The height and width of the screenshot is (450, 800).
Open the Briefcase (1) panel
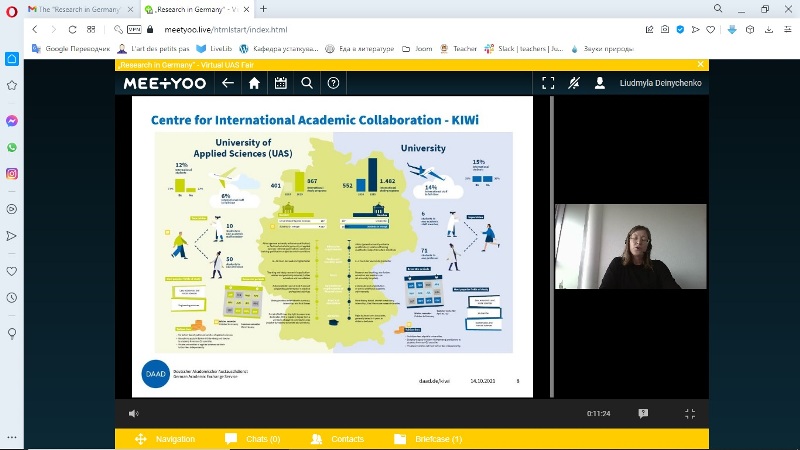(x=428, y=439)
